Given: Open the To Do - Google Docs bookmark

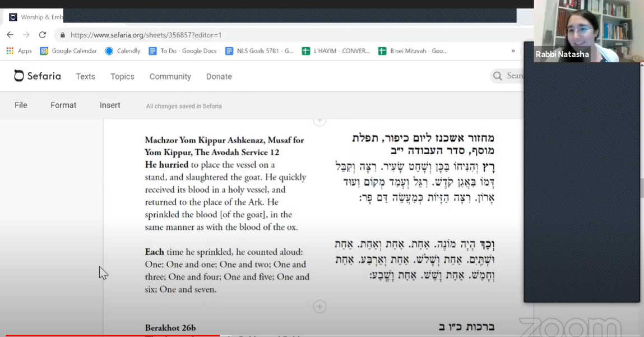Looking at the screenshot, I should tap(182, 51).
